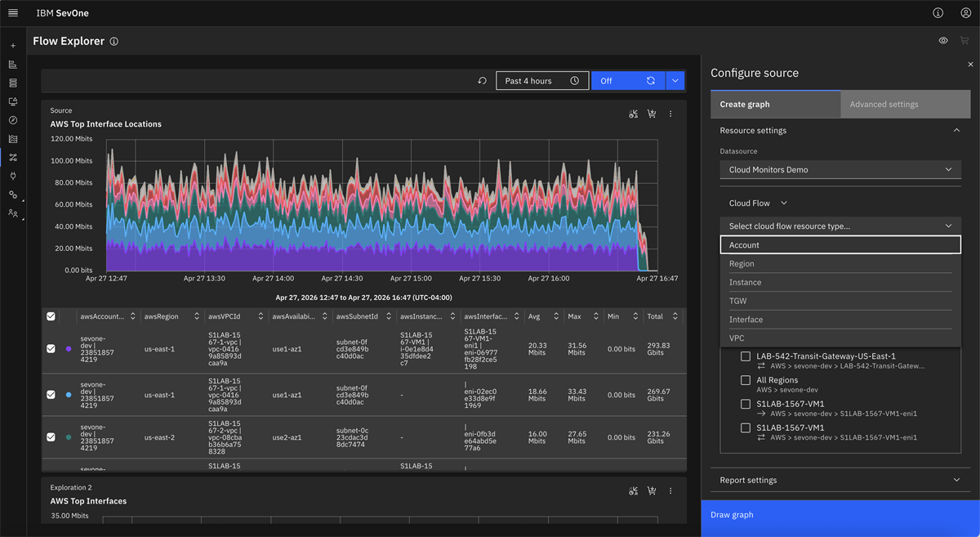Open the monitor alerts sidebar icon
This screenshot has width=980, height=537.
(13, 102)
